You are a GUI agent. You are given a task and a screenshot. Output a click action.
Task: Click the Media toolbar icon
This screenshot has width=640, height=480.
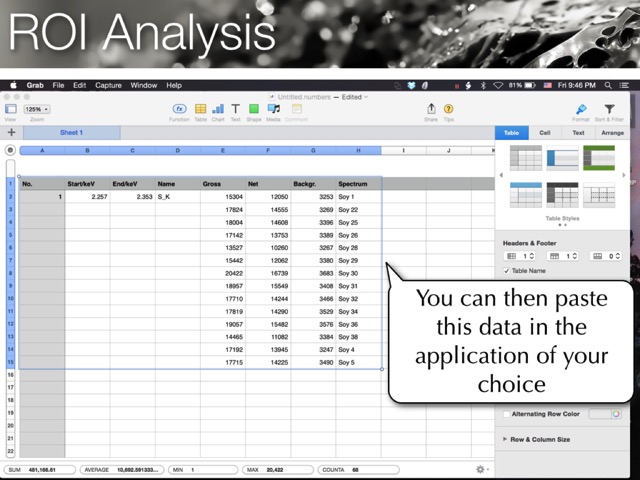[x=273, y=109]
